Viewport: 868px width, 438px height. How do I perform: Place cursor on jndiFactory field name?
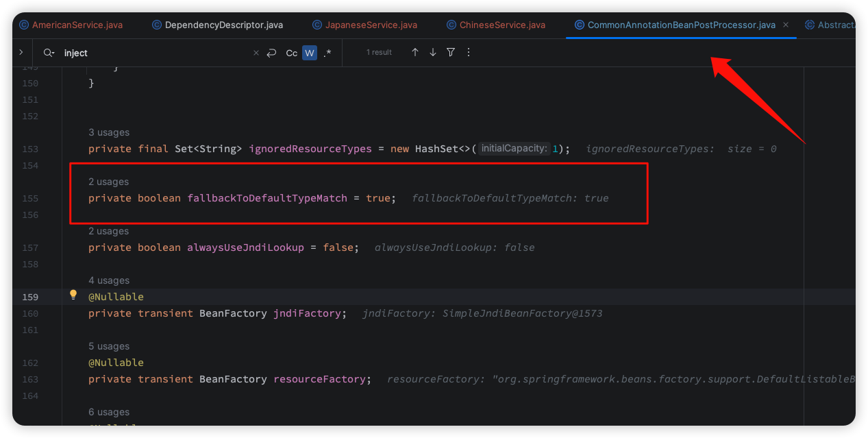[307, 313]
